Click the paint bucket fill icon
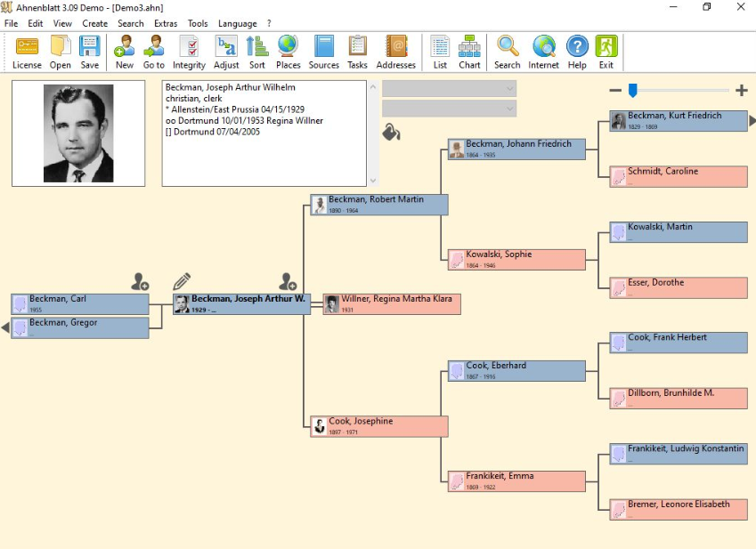The width and height of the screenshot is (756, 549). click(391, 133)
